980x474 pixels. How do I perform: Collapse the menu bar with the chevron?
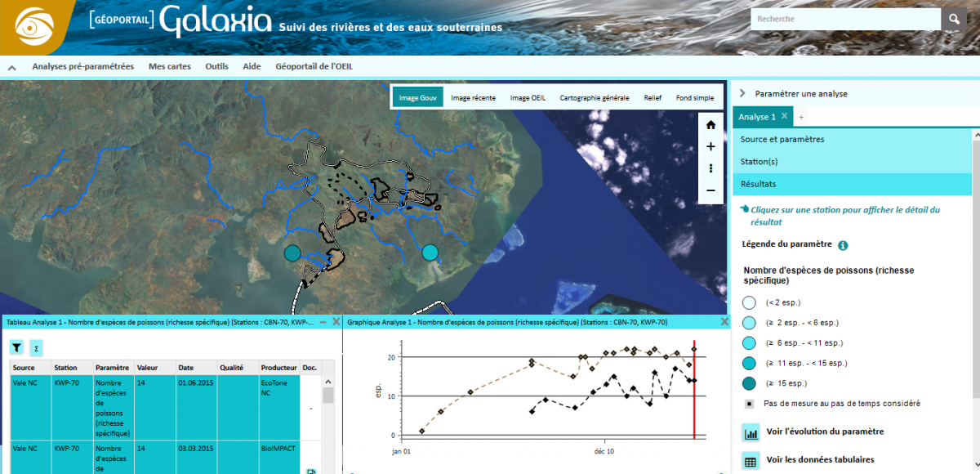(12, 68)
